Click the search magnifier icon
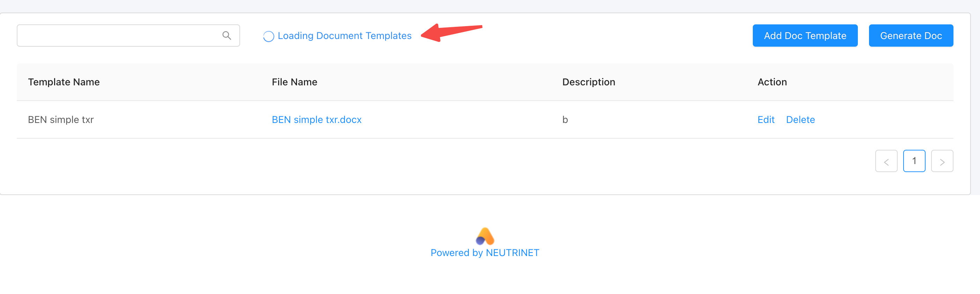This screenshot has width=980, height=294. coord(227,36)
